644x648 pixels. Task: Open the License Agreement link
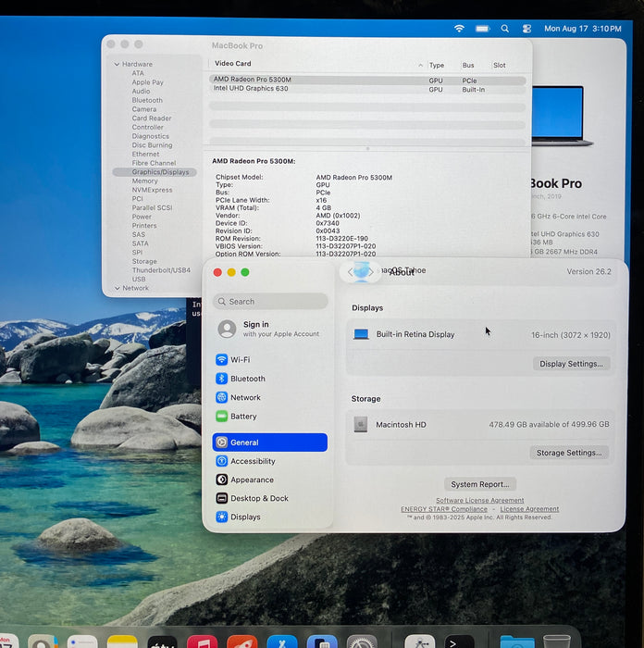529,509
